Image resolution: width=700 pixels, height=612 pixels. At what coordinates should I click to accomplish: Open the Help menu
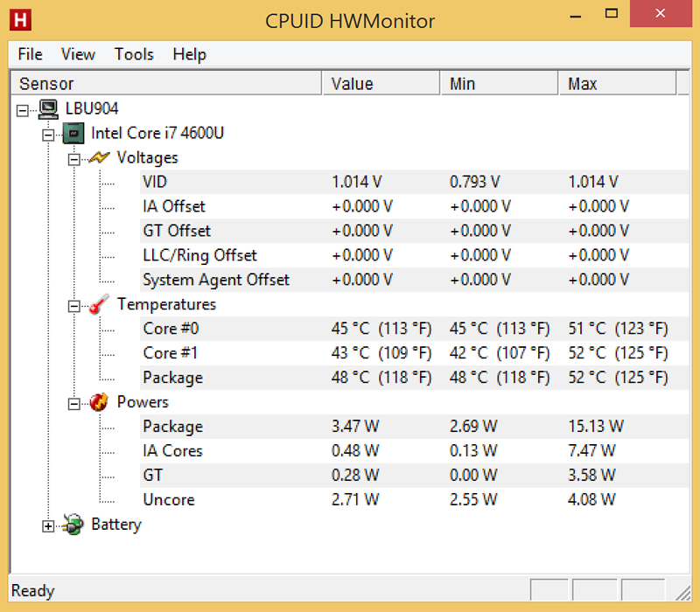[190, 54]
